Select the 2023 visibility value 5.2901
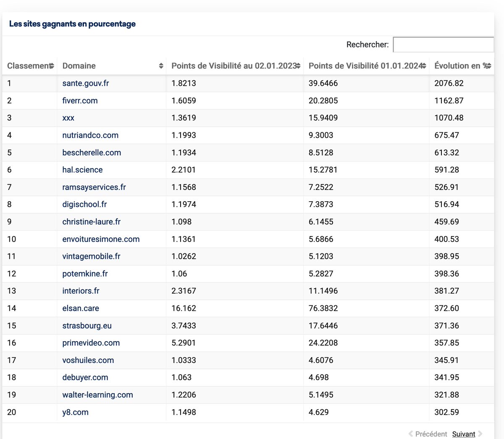 pos(184,343)
